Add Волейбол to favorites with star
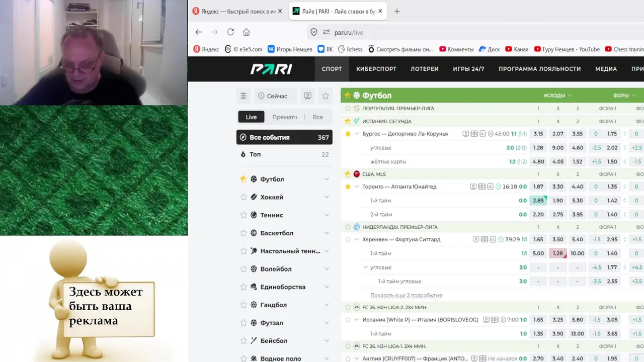This screenshot has width=644, height=362. point(244,269)
